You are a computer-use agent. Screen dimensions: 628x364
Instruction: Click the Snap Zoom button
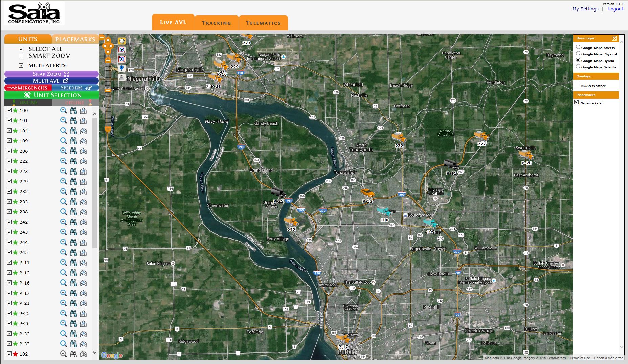point(51,74)
